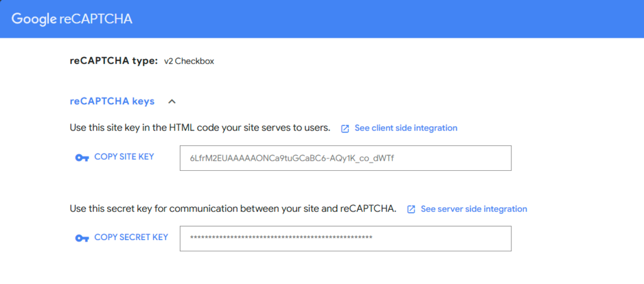This screenshot has width=644, height=284.
Task: Copy the site key
Action: (124, 157)
